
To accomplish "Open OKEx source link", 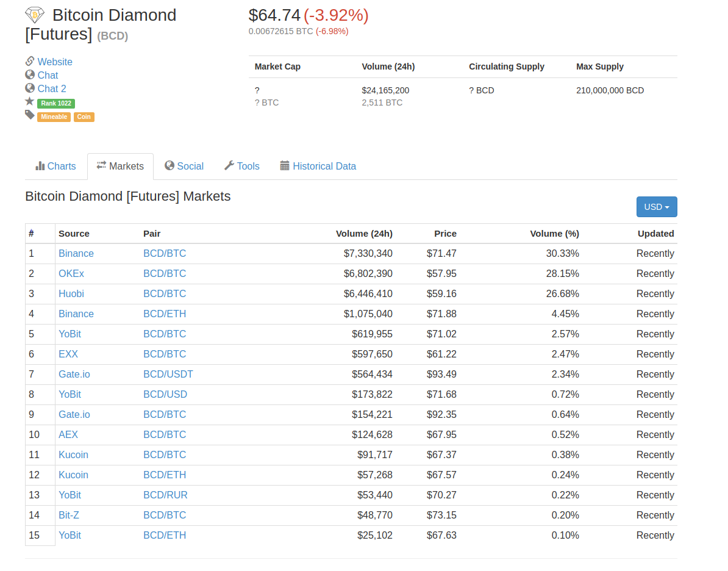I will tap(71, 274).
